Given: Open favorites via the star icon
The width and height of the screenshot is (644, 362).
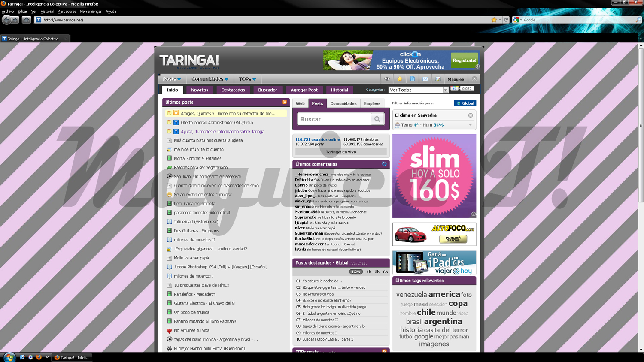Looking at the screenshot, I should click(400, 79).
